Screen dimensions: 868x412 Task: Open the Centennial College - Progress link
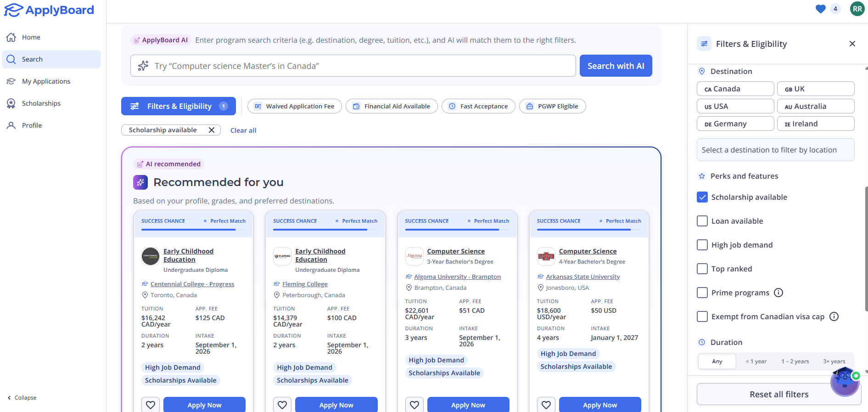pos(192,284)
